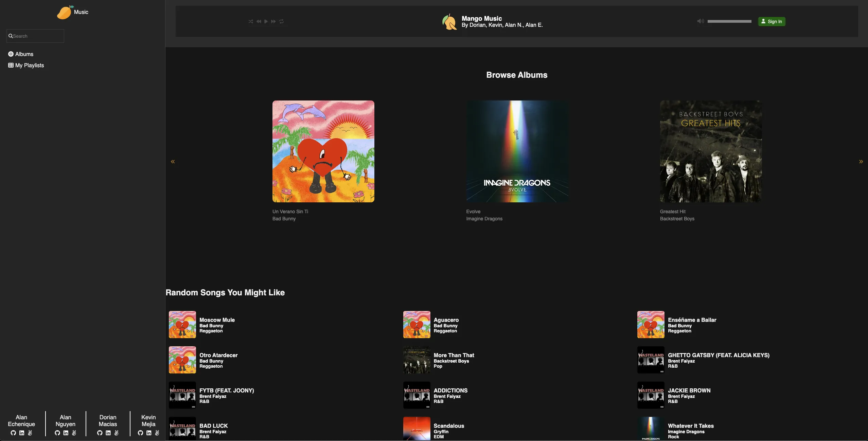Select the shuffle icon in the player controls

coord(250,21)
